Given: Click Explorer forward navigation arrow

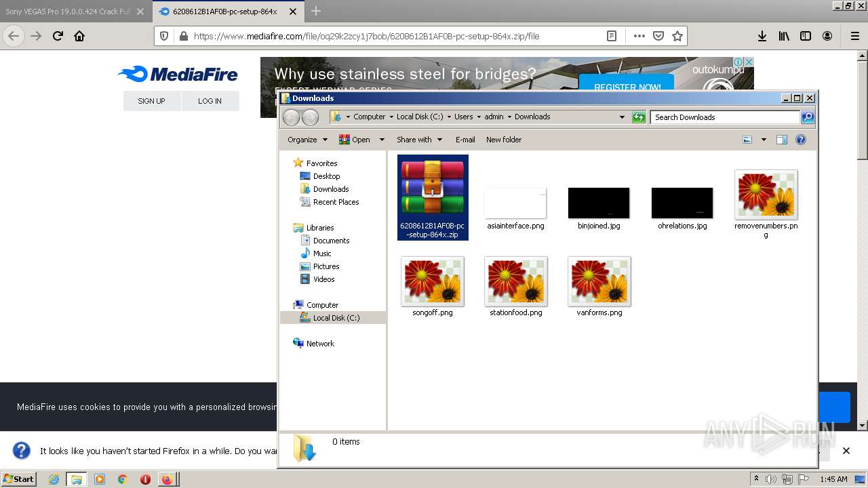Looking at the screenshot, I should [x=310, y=117].
